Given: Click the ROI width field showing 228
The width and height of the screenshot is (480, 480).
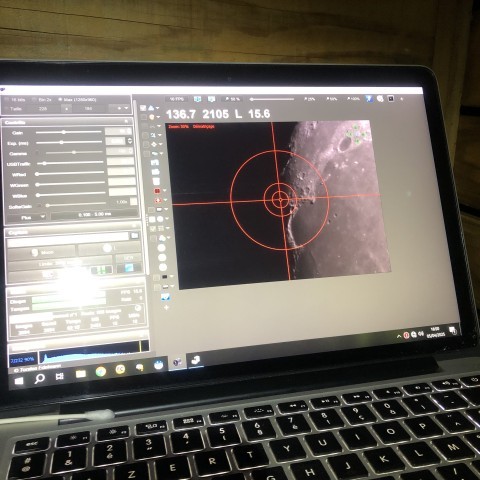Looking at the screenshot, I should [43, 109].
